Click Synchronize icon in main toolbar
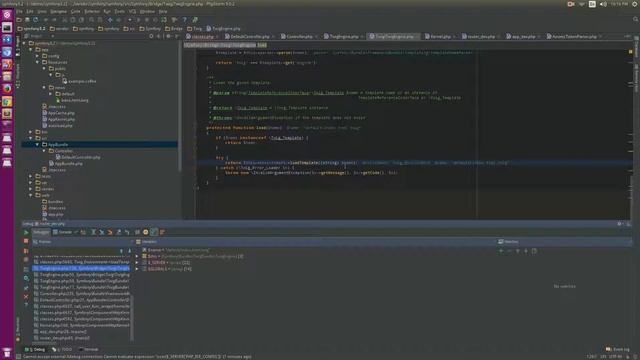Image resolution: width=640 pixels, height=360 pixels. tap(36, 20)
